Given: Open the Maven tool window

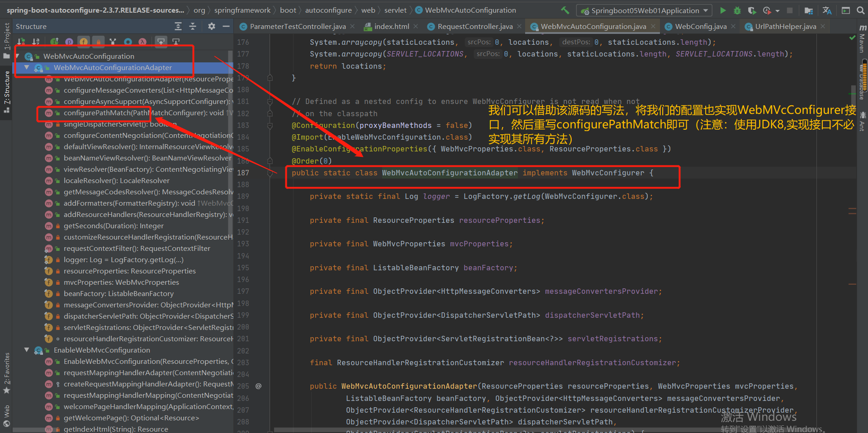Looking at the screenshot, I should pos(863,38).
